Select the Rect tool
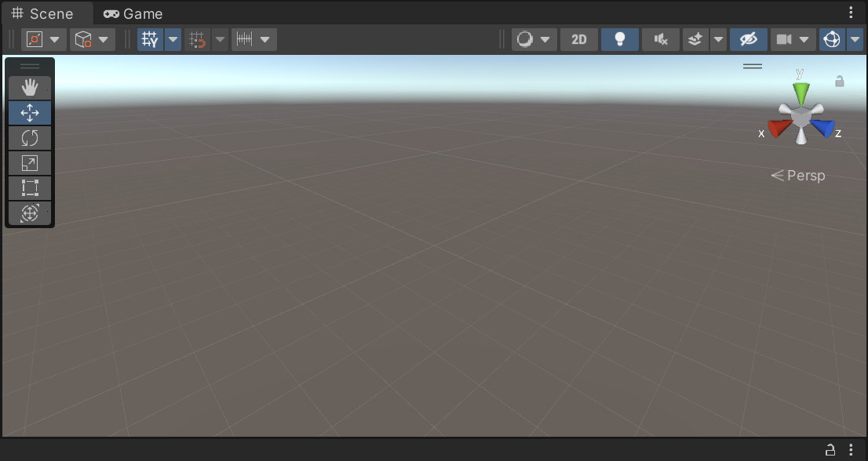 point(30,188)
